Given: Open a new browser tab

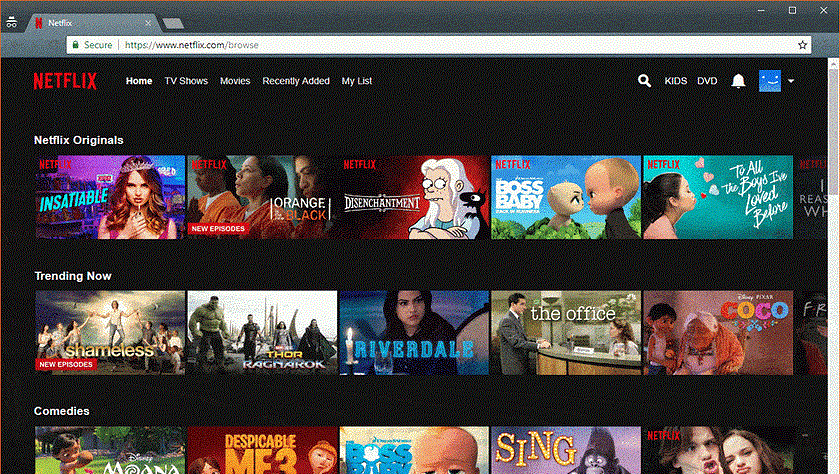Looking at the screenshot, I should [173, 23].
